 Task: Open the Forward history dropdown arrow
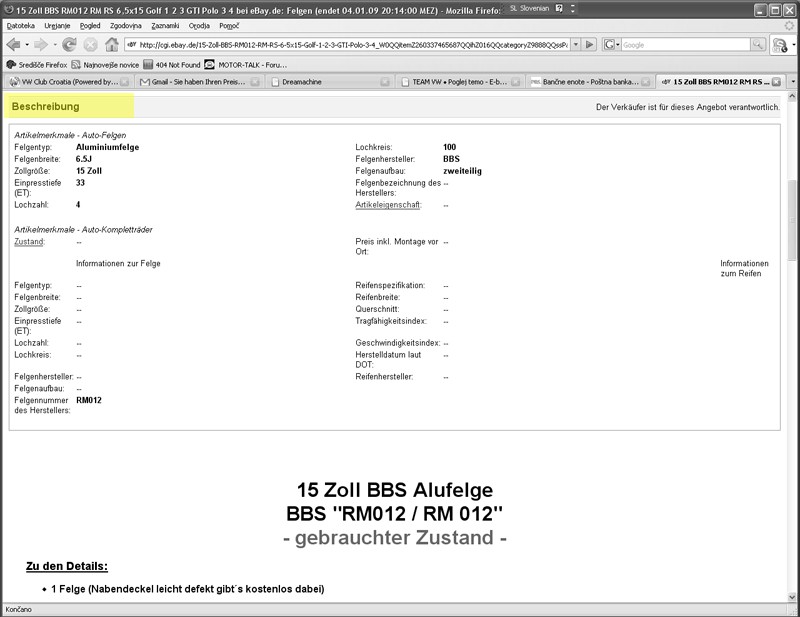(x=55, y=45)
